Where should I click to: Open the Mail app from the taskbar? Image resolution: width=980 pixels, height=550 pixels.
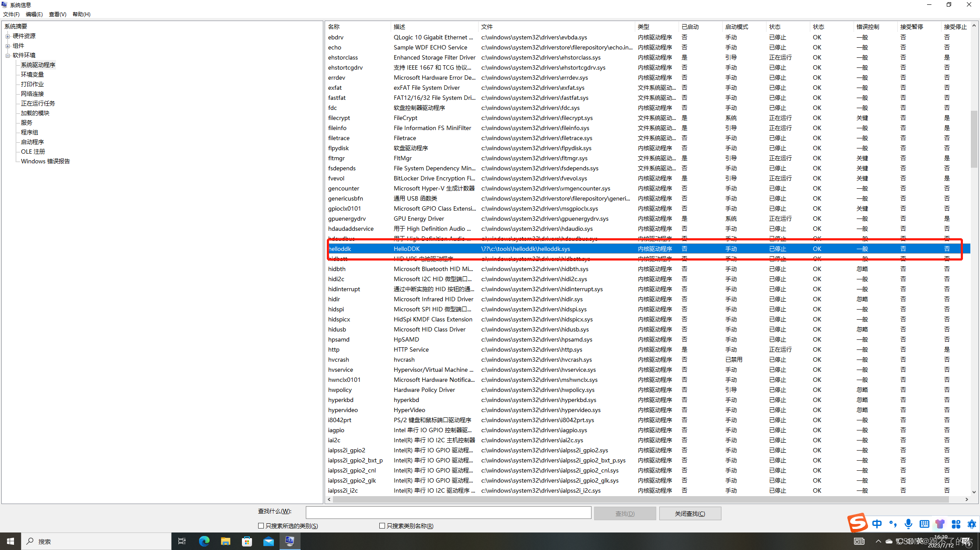point(268,541)
